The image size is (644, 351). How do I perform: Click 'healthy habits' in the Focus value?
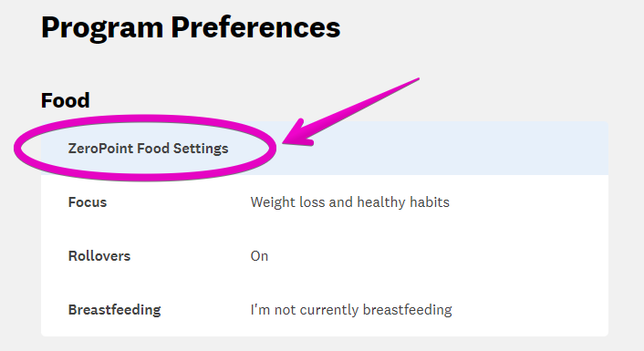[403, 202]
